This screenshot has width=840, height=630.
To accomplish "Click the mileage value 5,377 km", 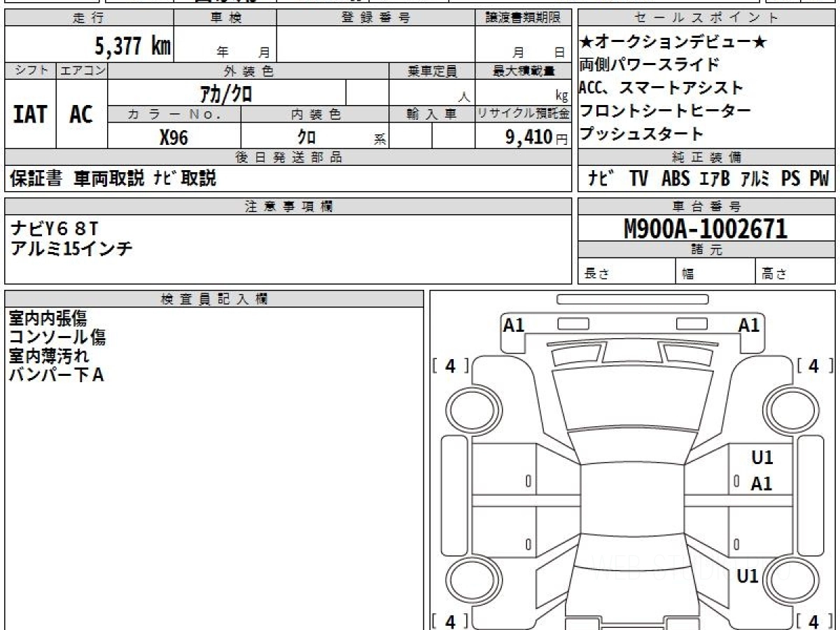I will coord(132,47).
